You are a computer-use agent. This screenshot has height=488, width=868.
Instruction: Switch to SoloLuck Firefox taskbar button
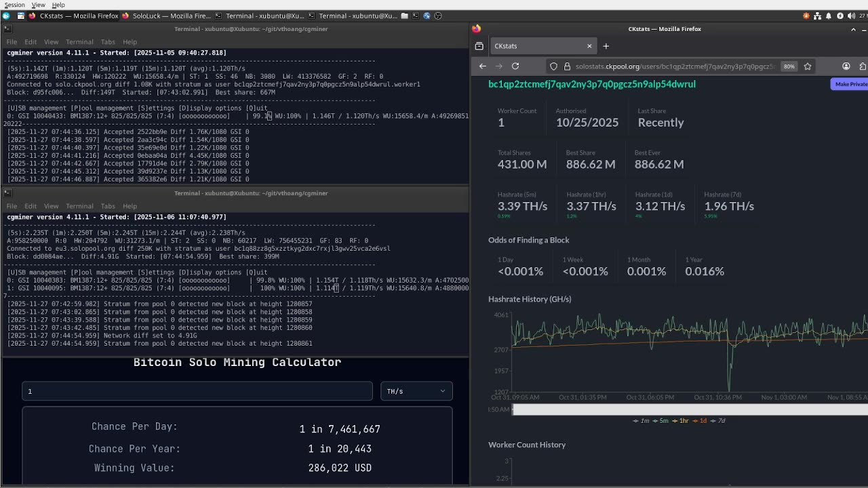coord(166,16)
